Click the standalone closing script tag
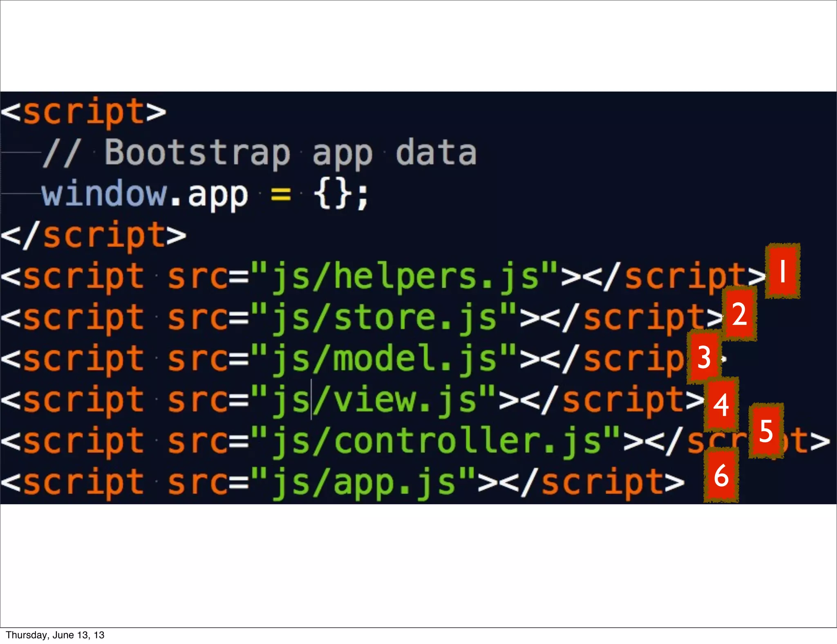This screenshot has height=644, width=837. 93,235
